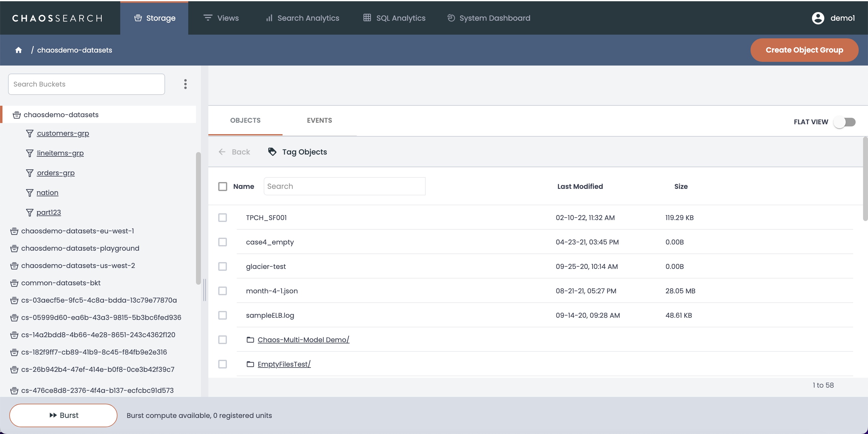Click the Chaos-Multi-Model Demo folder icon
Viewport: 868px width, 434px height.
tap(250, 340)
